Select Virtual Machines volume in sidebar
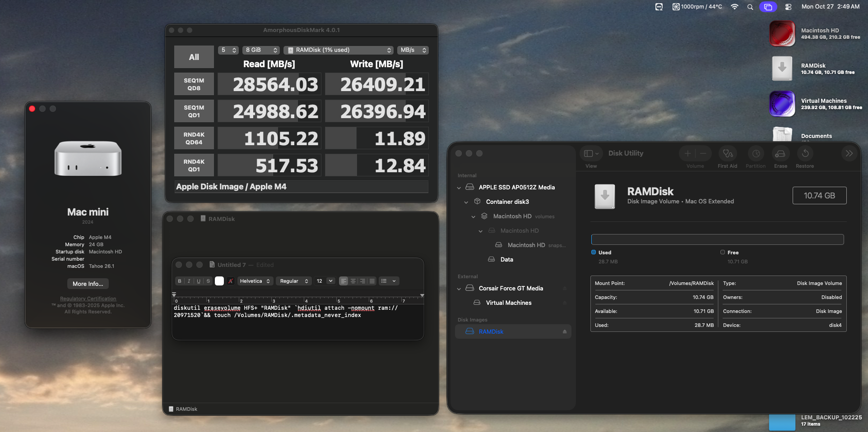Screen dimensions: 868x432 pyautogui.click(x=508, y=303)
